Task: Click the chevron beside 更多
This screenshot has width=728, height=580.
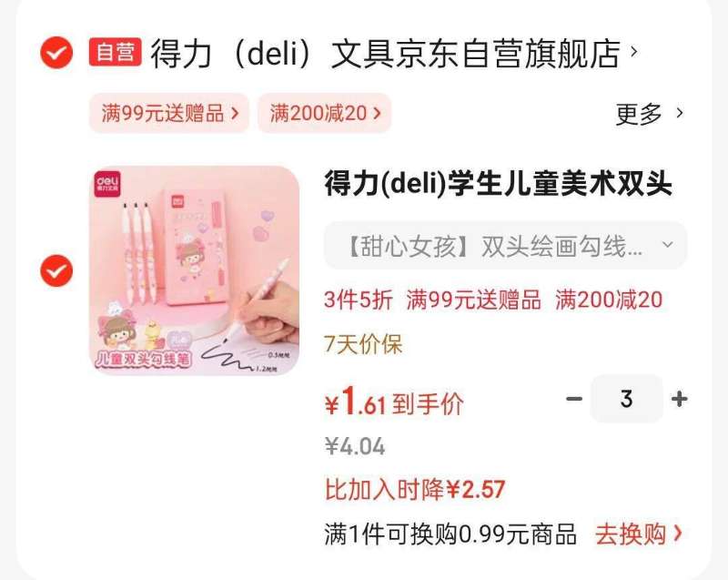Action: click(x=680, y=113)
